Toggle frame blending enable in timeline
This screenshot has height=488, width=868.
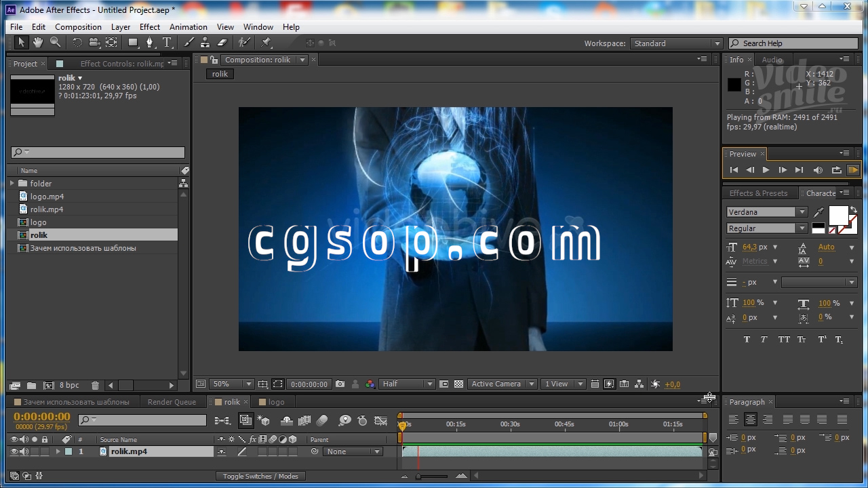(x=304, y=421)
